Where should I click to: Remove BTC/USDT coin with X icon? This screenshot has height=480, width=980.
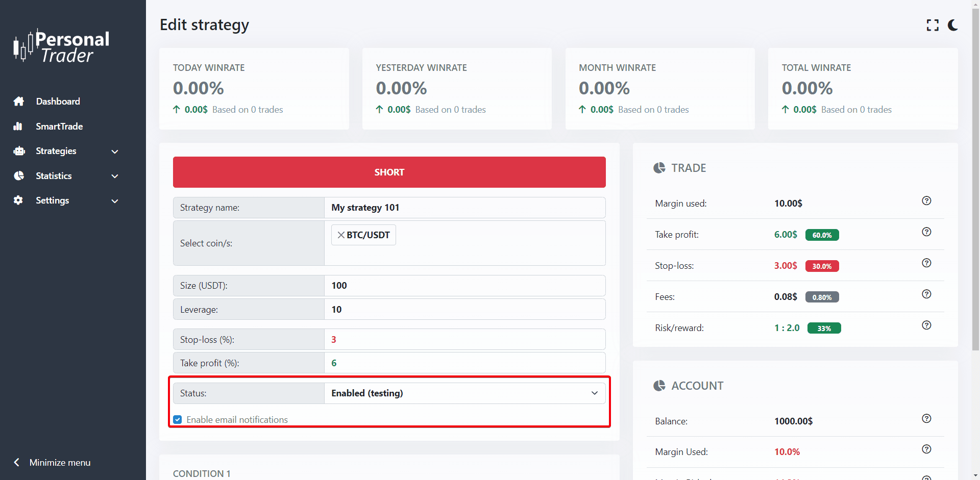pos(341,235)
